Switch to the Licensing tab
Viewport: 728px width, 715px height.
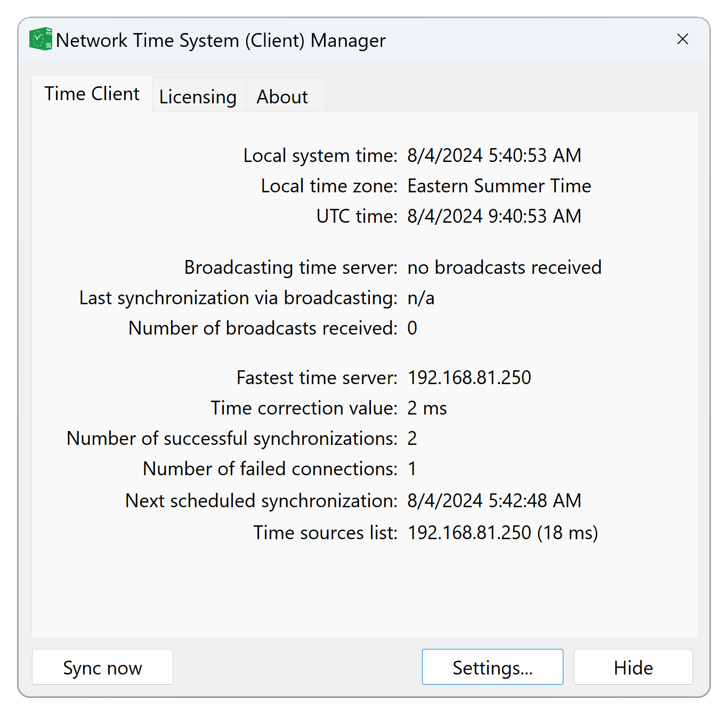198,96
